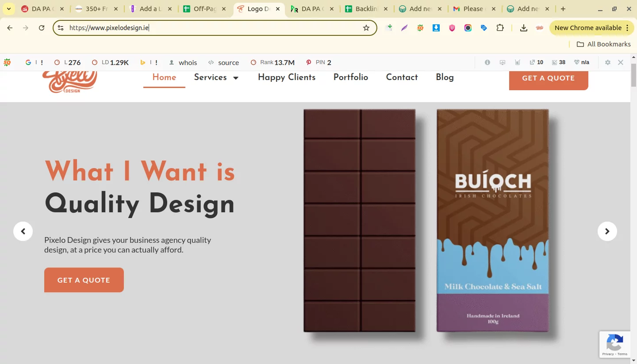Image resolution: width=637 pixels, height=364 pixels.
Task: Click the blue tag extension icon
Action: [484, 28]
